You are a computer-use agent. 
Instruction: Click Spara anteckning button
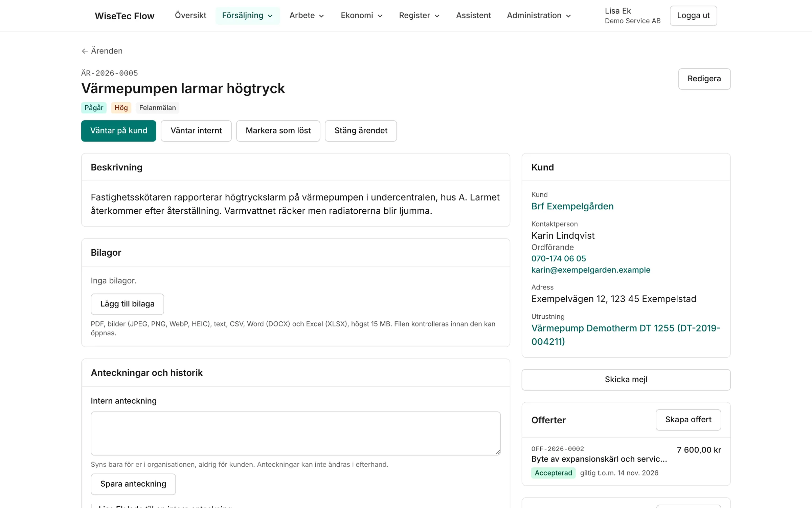pos(133,484)
